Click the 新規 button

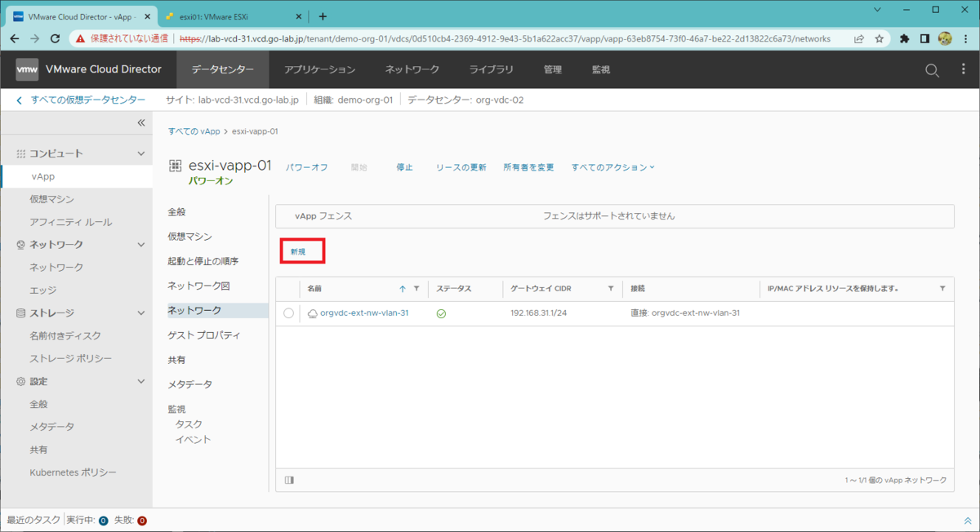(x=297, y=252)
